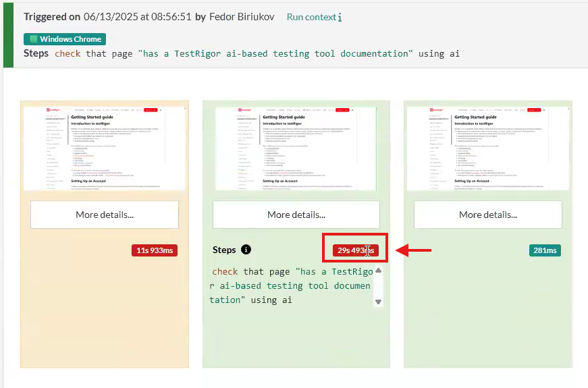Click the 281ms duration badge

545,250
